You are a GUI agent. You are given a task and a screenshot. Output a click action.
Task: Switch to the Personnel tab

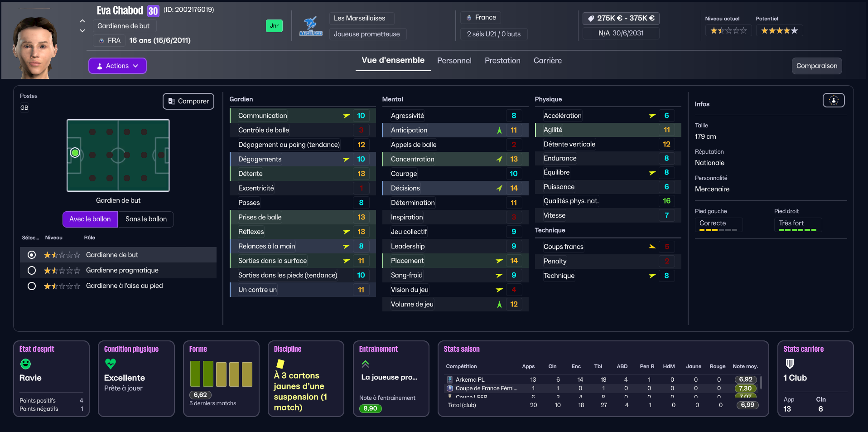click(x=454, y=61)
